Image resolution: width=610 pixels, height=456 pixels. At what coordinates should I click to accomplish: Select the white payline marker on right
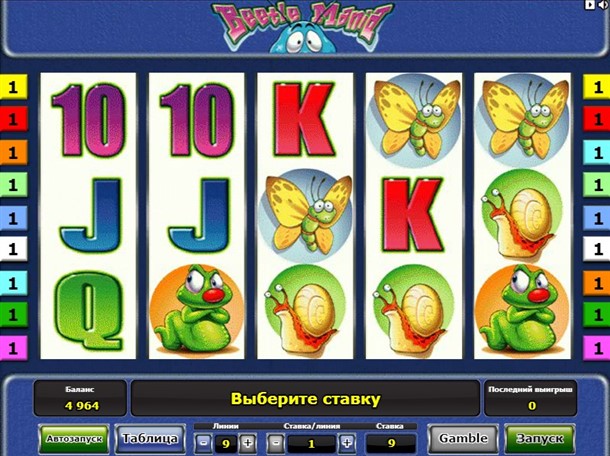point(596,249)
